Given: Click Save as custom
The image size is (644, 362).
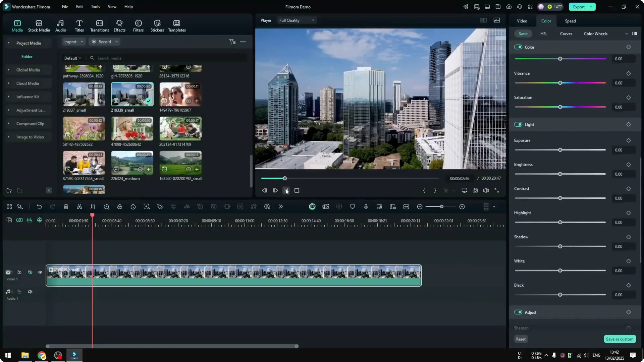Looking at the screenshot, I should click(x=620, y=339).
